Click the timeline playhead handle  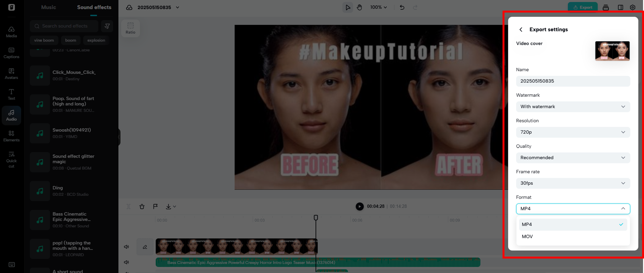(316, 218)
